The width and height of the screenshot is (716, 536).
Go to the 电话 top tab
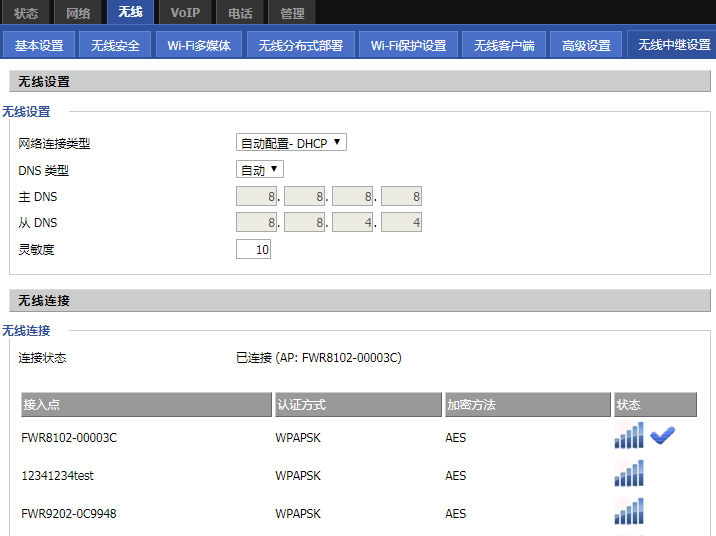click(240, 12)
